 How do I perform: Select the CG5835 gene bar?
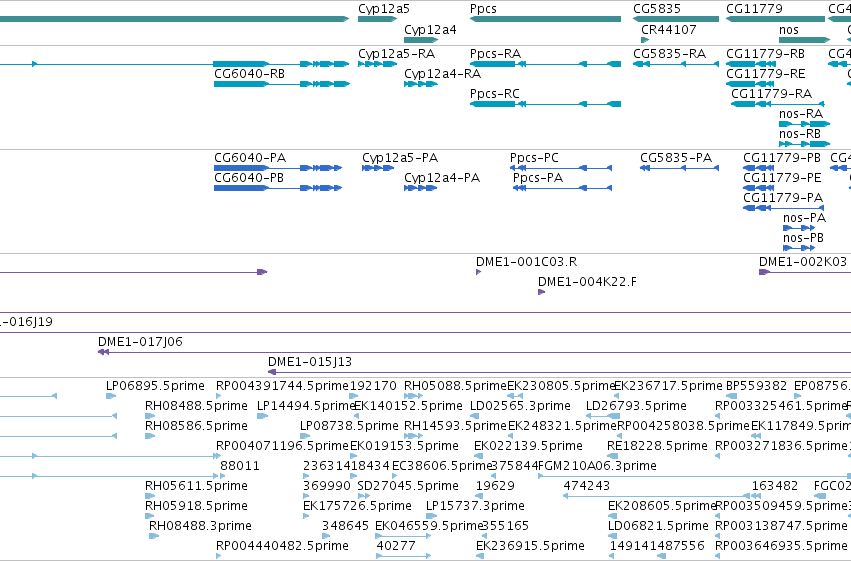tap(676, 19)
